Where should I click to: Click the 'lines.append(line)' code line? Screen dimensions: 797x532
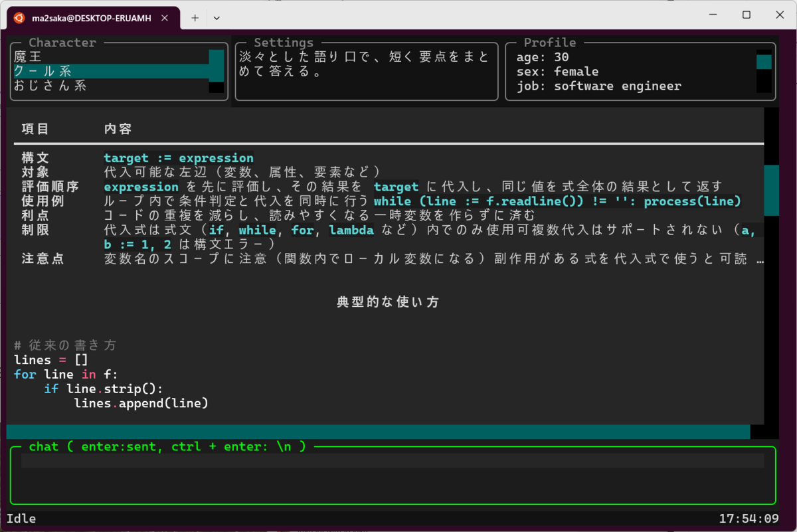(141, 403)
